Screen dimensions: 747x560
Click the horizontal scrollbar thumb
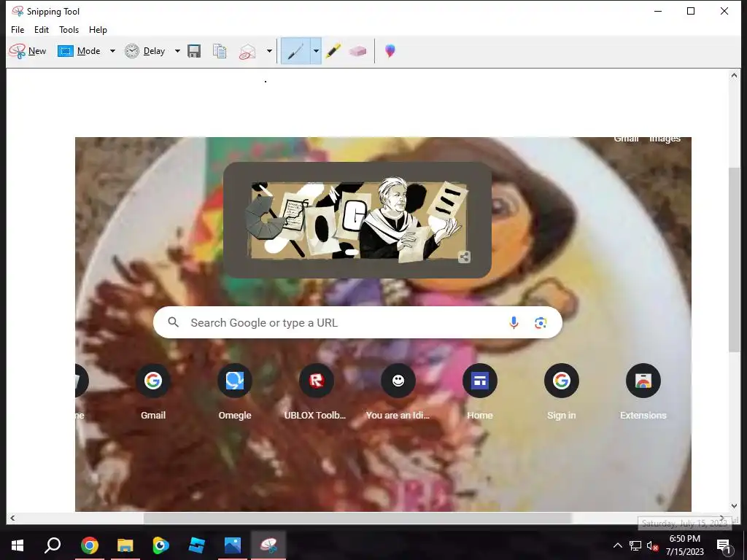357,518
